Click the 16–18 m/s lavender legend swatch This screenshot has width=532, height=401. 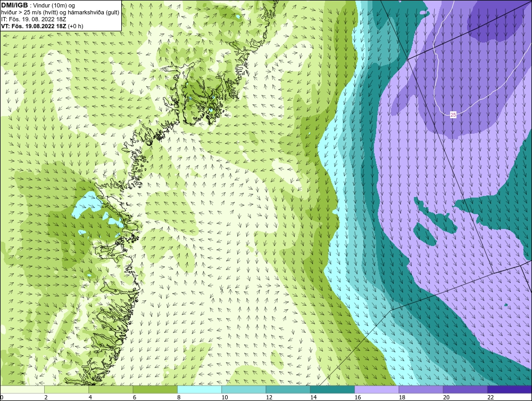(377, 389)
